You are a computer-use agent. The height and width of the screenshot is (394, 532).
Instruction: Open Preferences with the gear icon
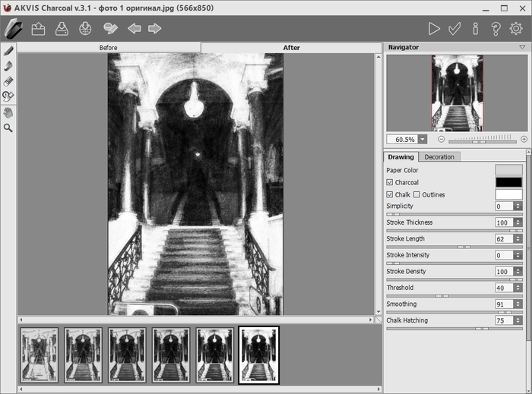click(x=516, y=29)
